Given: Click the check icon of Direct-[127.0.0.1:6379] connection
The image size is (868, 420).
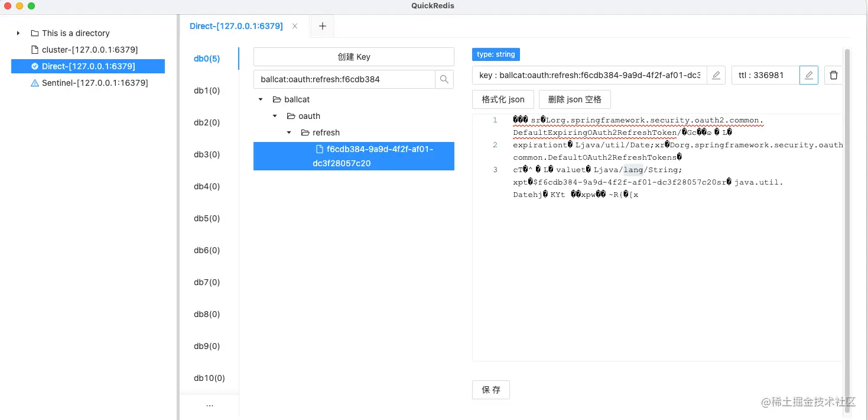Looking at the screenshot, I should point(35,66).
